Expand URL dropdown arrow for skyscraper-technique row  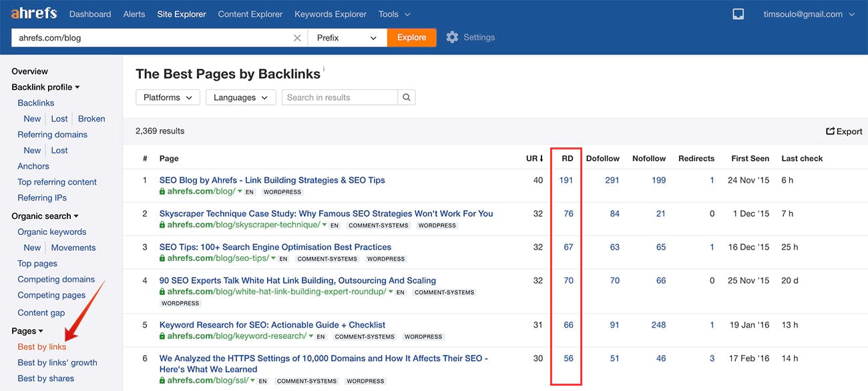pyautogui.click(x=324, y=226)
